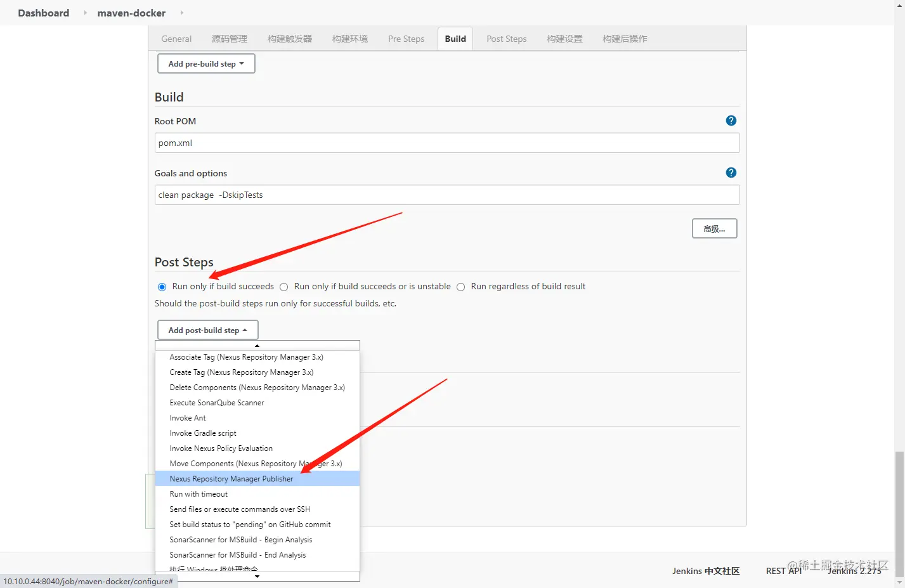Switch to the 构建设置 tab

pyautogui.click(x=564, y=39)
